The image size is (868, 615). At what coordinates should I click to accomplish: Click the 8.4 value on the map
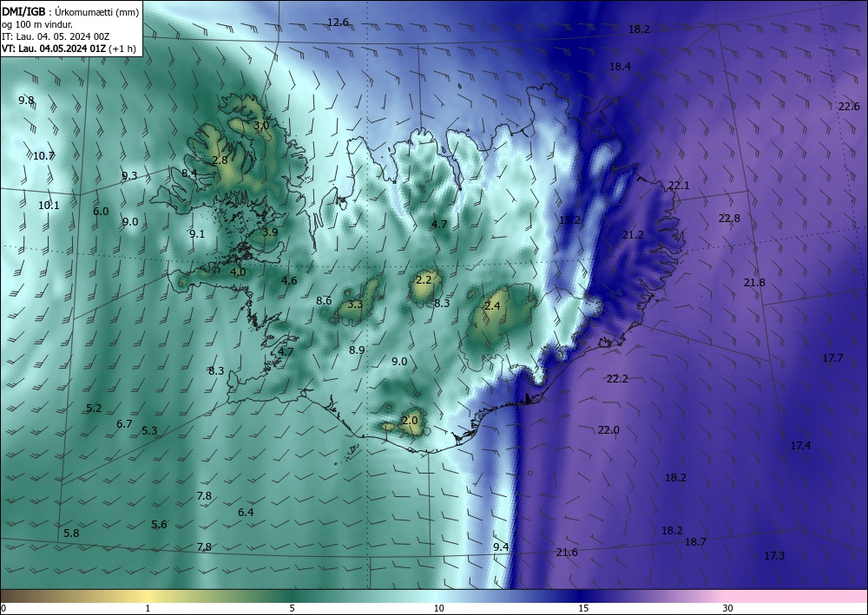(189, 173)
